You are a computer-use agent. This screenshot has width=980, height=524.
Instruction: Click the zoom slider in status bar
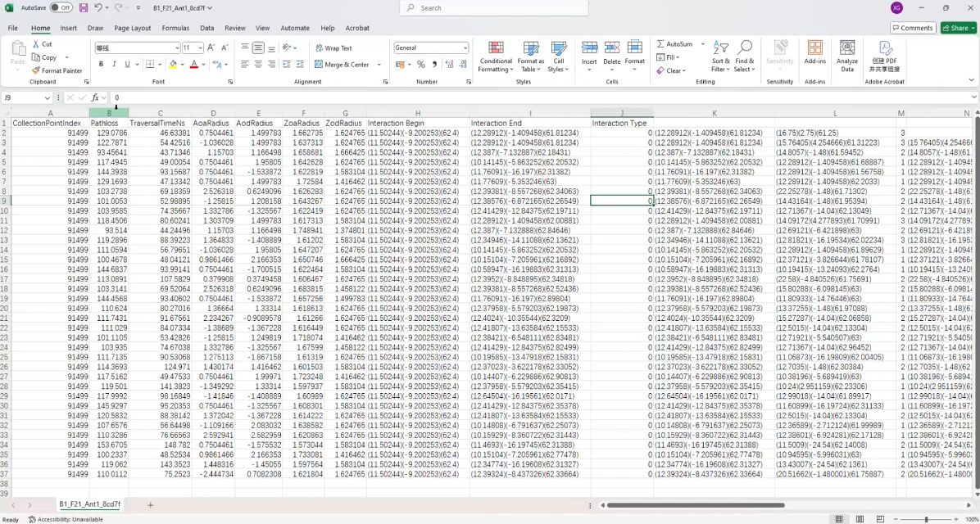coord(926,519)
